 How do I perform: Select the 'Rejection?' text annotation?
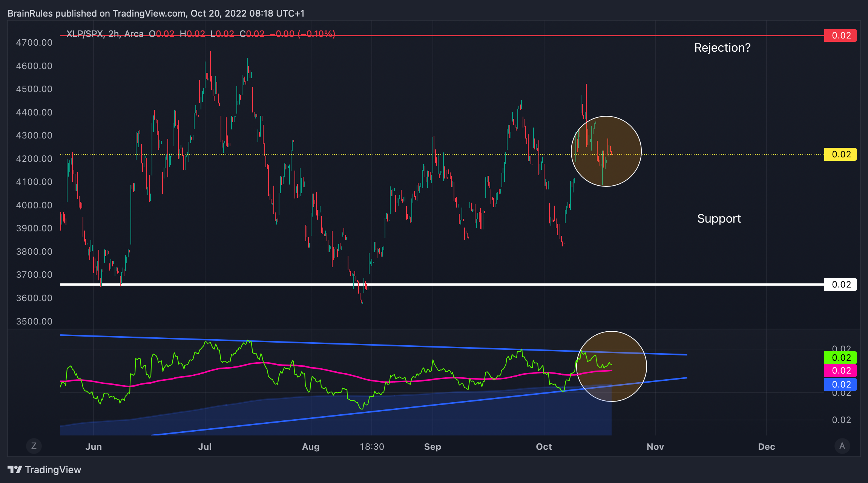(x=722, y=48)
